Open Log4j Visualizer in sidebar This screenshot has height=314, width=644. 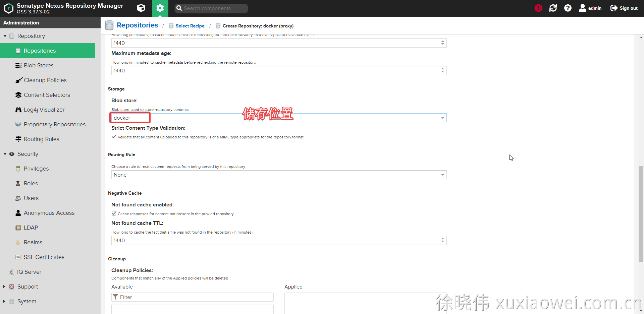coord(44,110)
